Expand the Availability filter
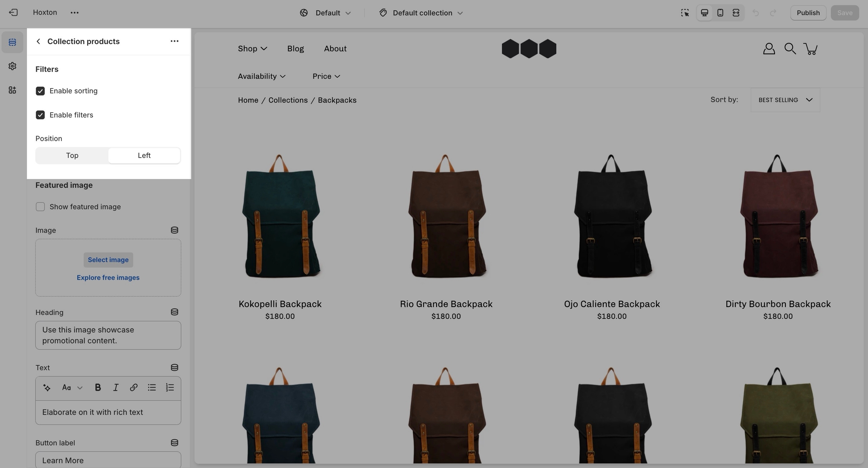 [262, 76]
